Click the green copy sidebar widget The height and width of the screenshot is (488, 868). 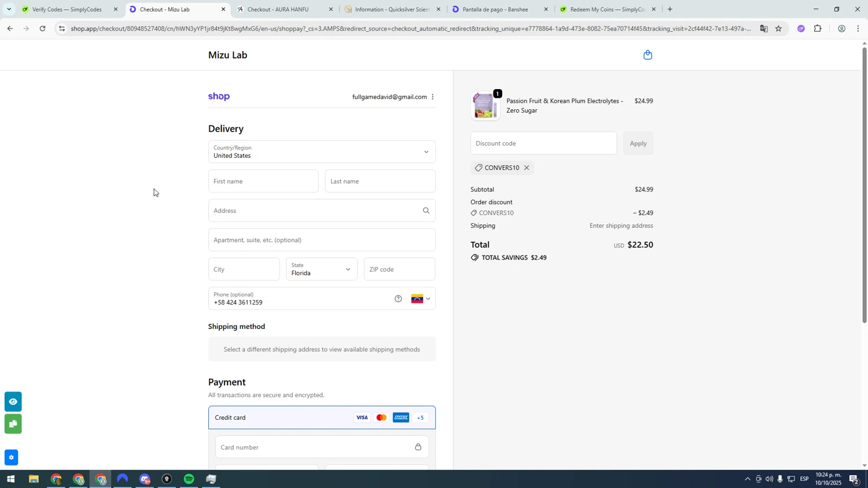[x=13, y=424]
